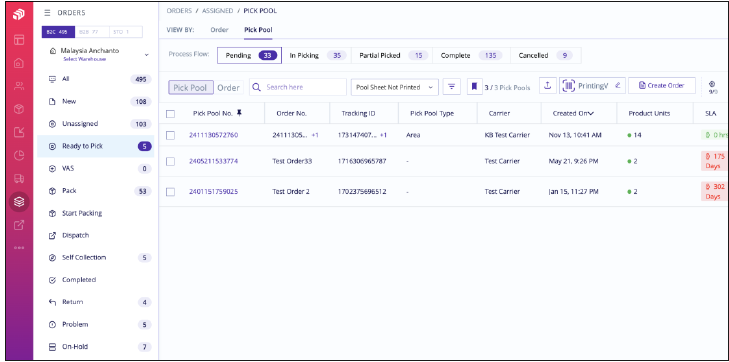Click the pin icon beside Pick Pool No.
This screenshot has height=362, width=729.
click(x=239, y=113)
